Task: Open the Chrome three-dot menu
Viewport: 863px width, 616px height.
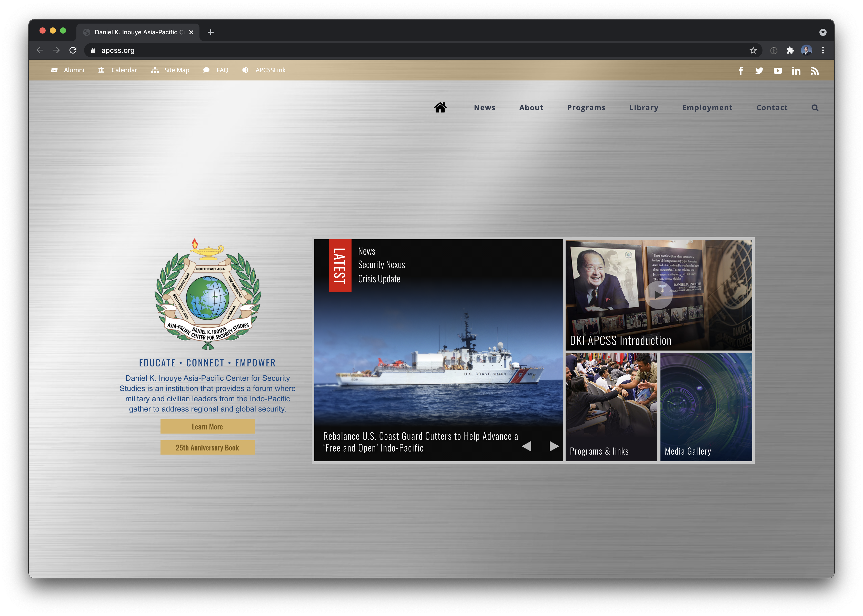Action: coord(823,50)
